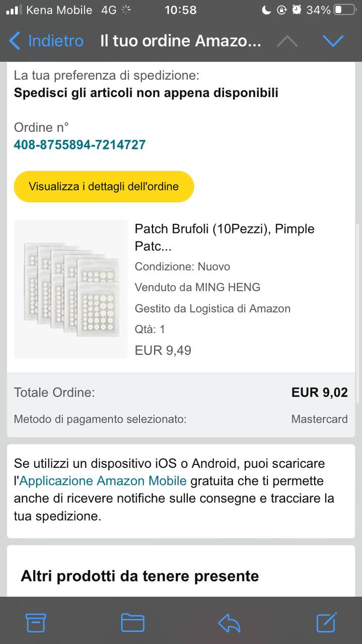This screenshot has width=362, height=644.
Task: Tap the Do Not Disturb moon icon
Action: tap(266, 10)
